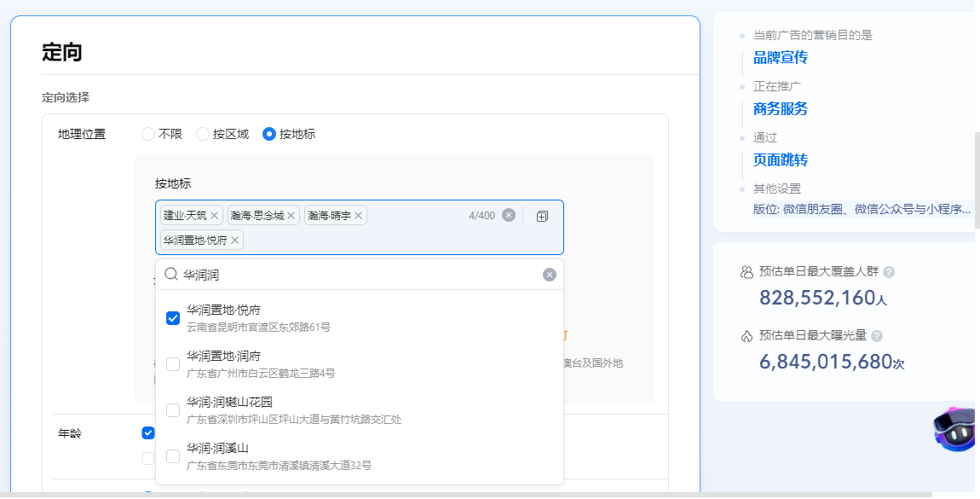The height and width of the screenshot is (499, 980).
Task: Remove the 瀚海·思念城 landmark tag
Action: [x=291, y=216]
